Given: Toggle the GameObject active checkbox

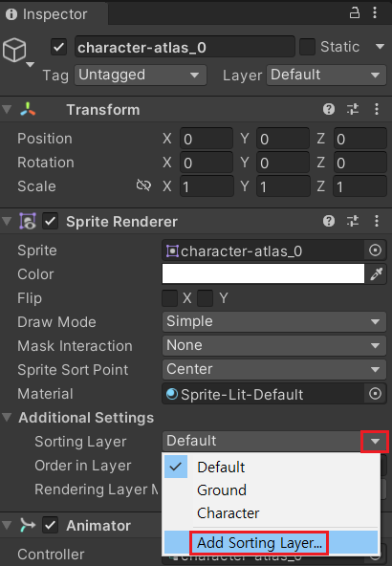Looking at the screenshot, I should (58, 47).
